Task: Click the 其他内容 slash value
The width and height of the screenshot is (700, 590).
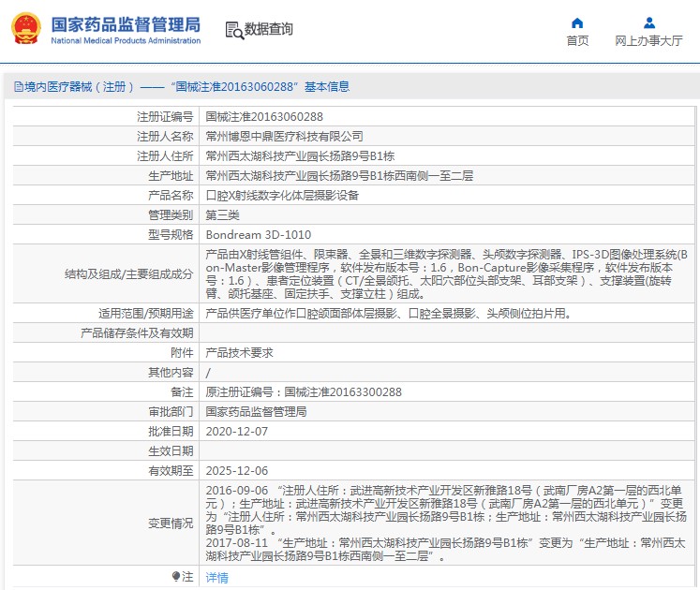Action: pos(208,373)
